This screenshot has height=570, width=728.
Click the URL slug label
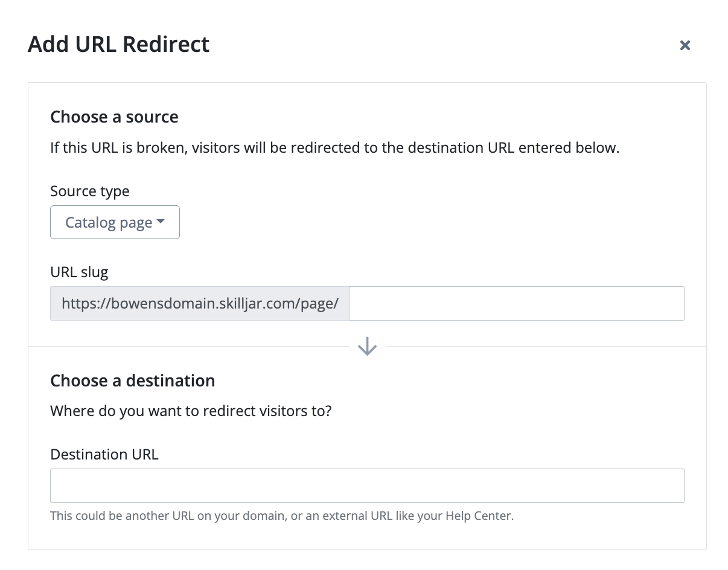[79, 272]
